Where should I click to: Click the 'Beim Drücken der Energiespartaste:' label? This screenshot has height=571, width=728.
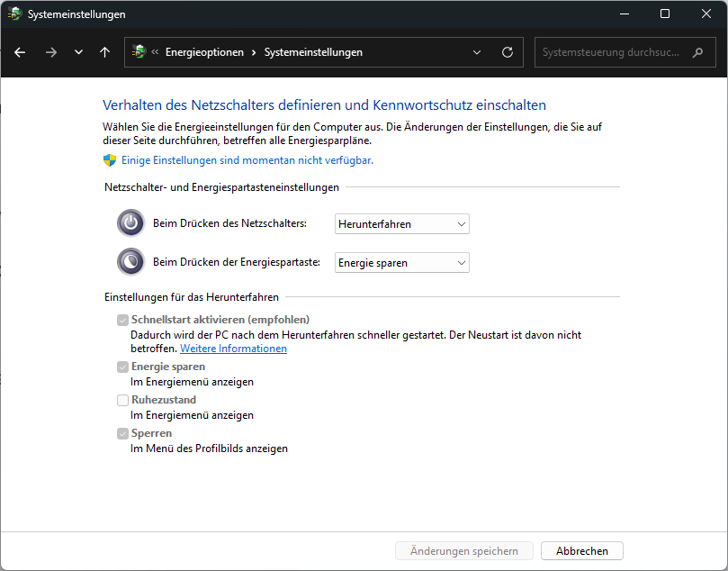(x=237, y=262)
